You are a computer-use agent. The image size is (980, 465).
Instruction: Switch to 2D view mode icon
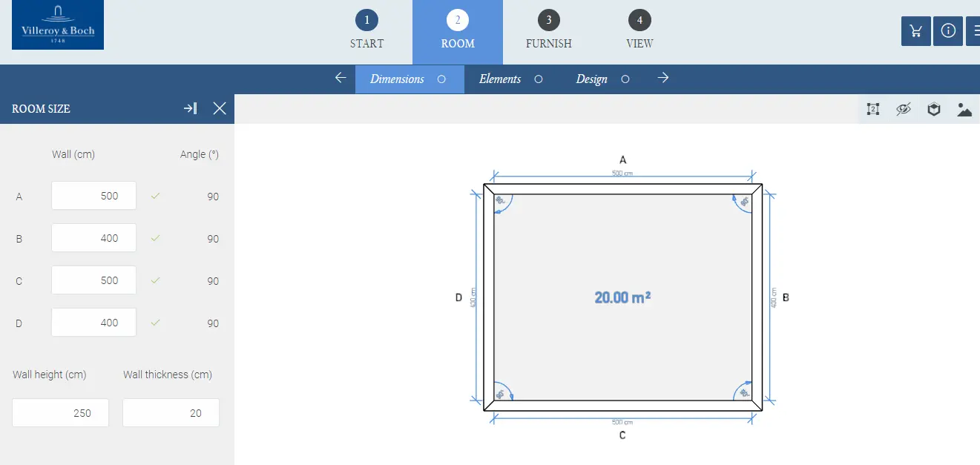point(873,109)
